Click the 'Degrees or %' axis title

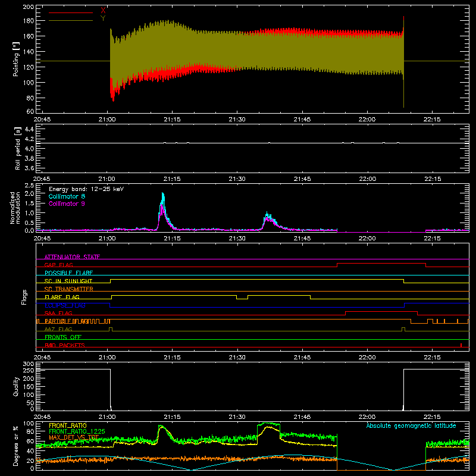16,446
